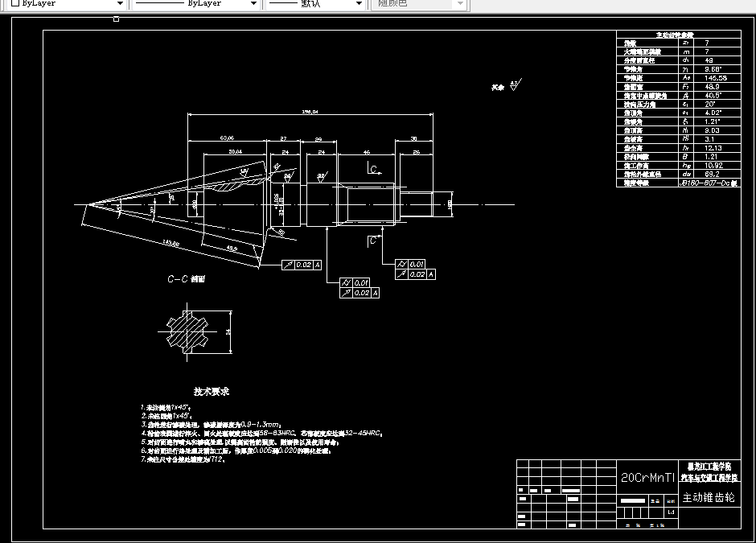The height and width of the screenshot is (543, 756).
Task: Select the 10.92 table value
Action: pos(713,166)
